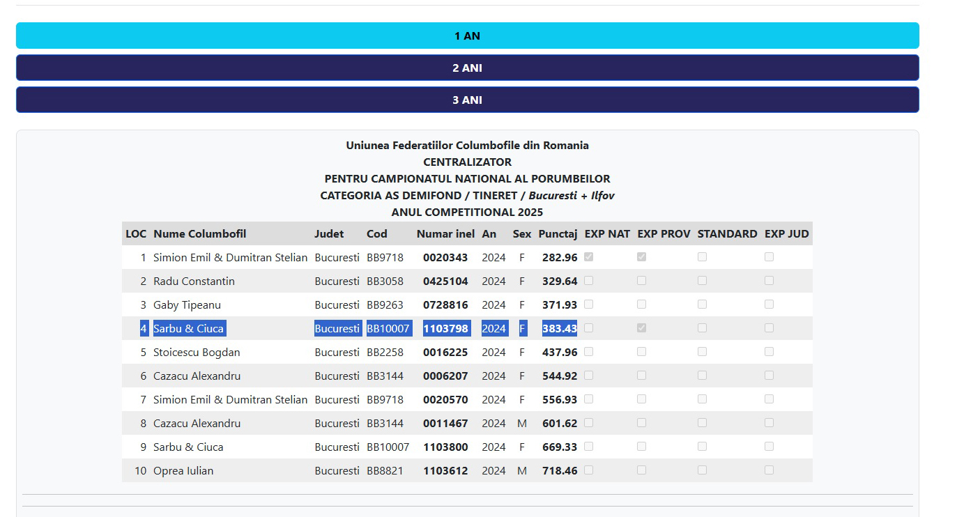Open the 3 ANI tab
980x517 pixels.
tap(467, 100)
